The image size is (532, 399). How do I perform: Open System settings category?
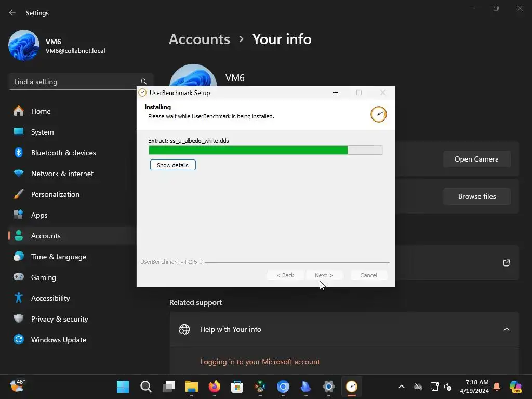click(x=72, y=132)
